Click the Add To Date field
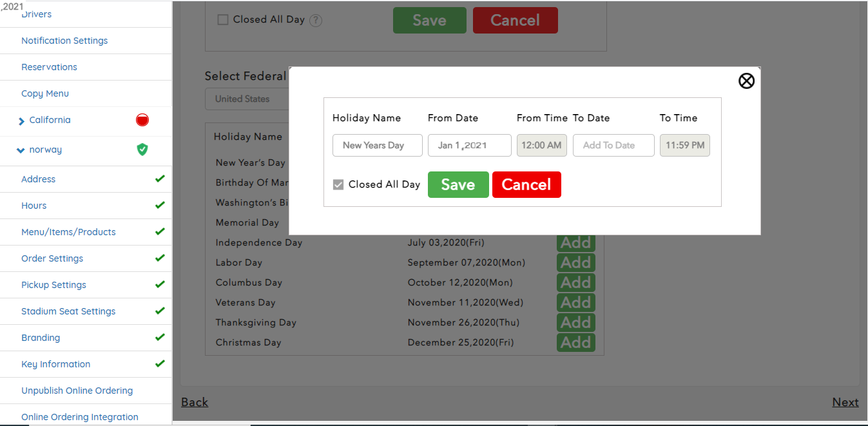The image size is (868, 426). point(613,146)
